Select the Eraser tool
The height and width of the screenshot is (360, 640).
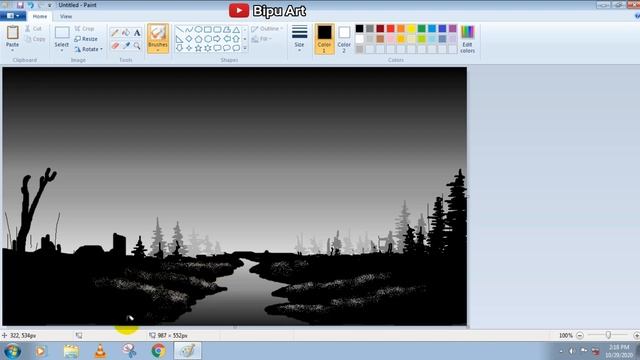coord(115,46)
